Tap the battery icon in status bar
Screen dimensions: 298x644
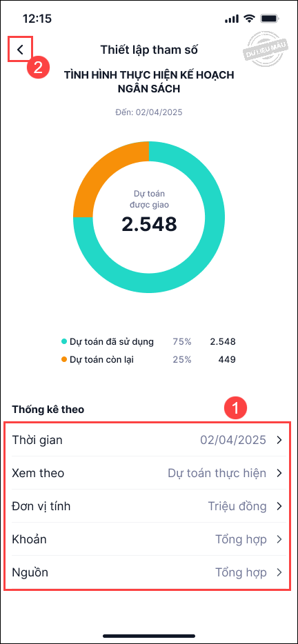[x=270, y=19]
